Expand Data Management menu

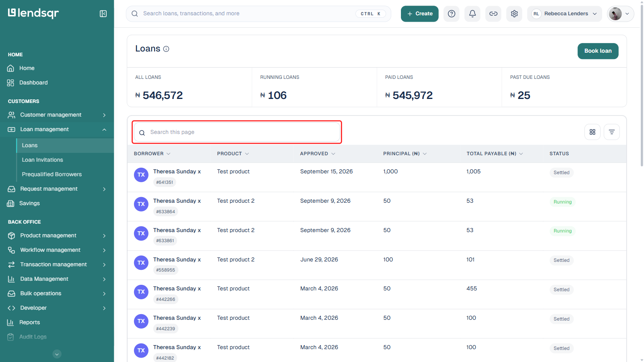57,279
